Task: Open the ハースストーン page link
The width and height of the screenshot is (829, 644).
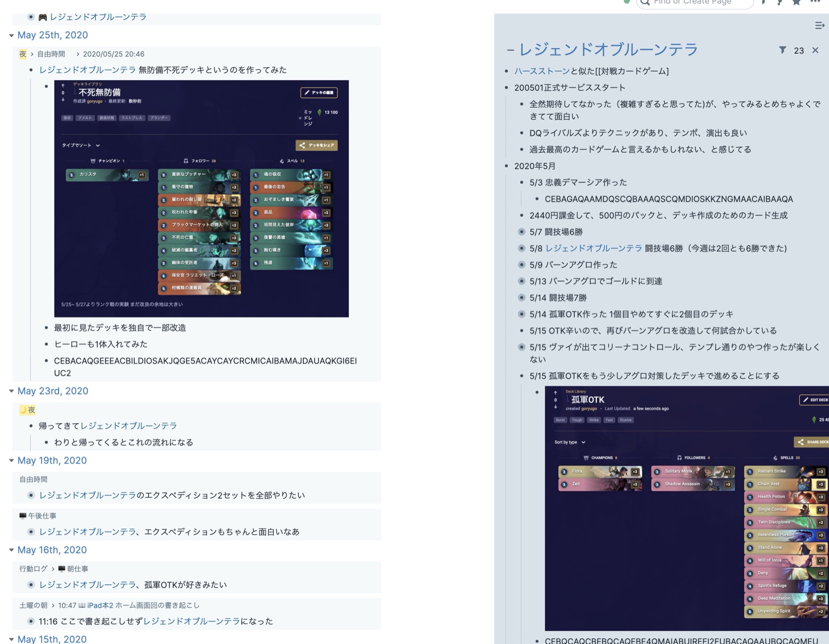Action: (541, 71)
